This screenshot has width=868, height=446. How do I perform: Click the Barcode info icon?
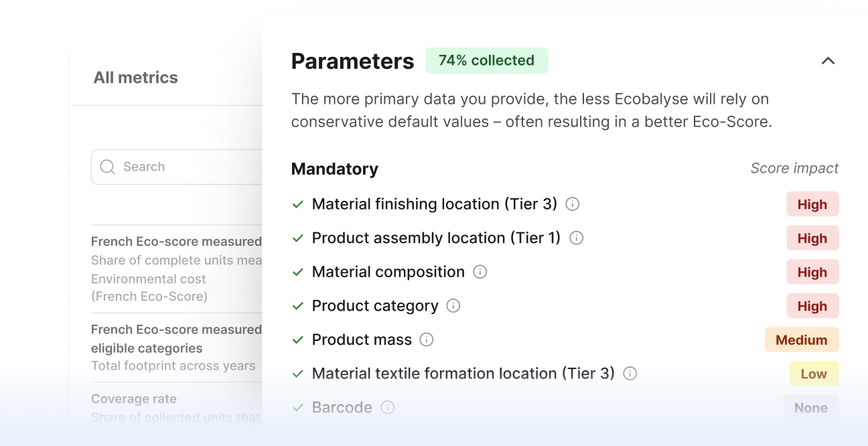point(387,407)
